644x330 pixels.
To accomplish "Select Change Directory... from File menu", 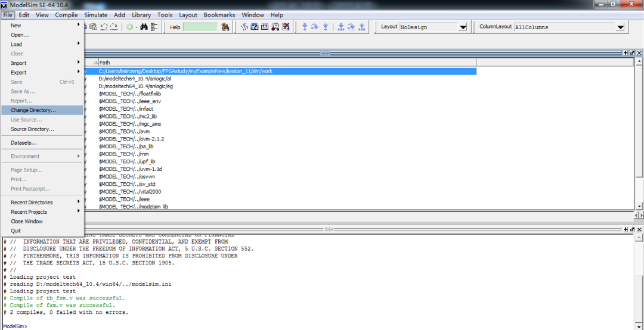I will (x=33, y=110).
